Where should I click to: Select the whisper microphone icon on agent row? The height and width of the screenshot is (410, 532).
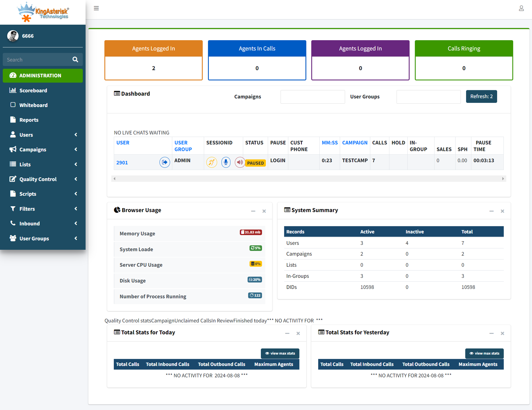(x=226, y=162)
